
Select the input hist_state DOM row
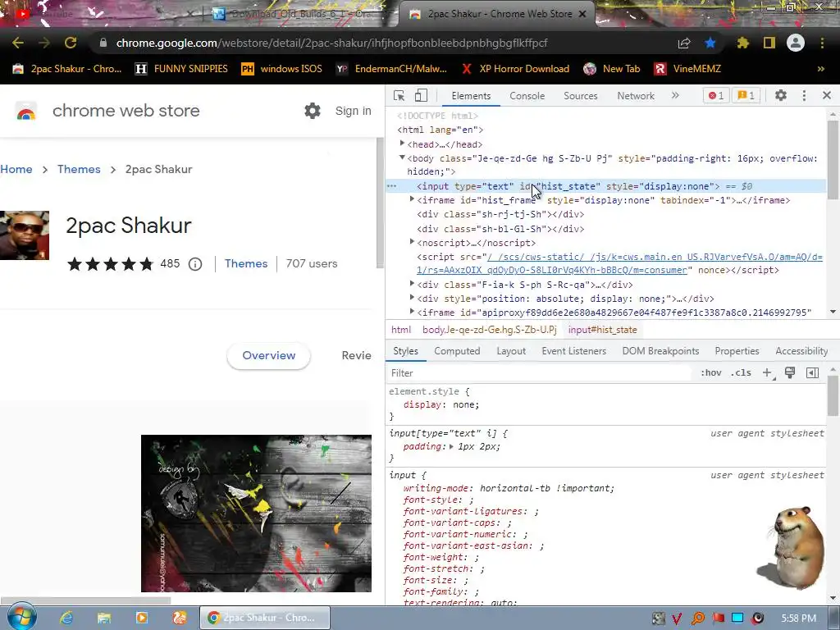(605, 186)
